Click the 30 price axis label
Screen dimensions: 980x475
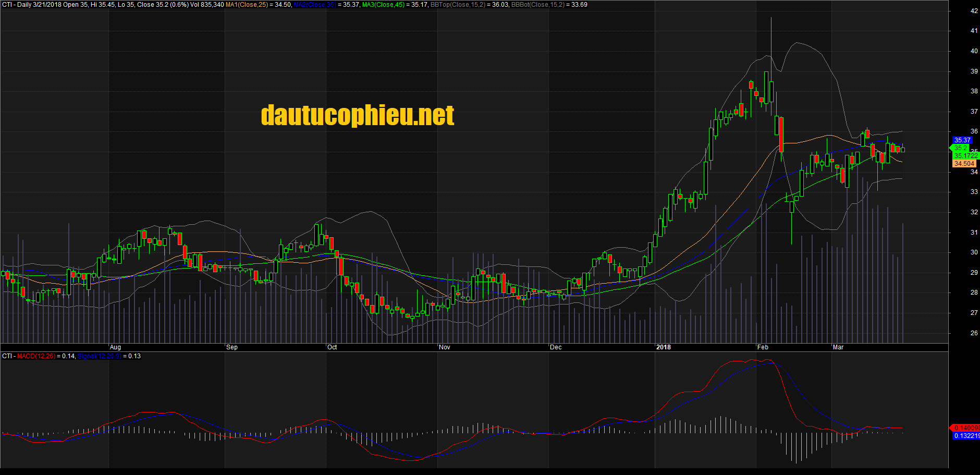point(974,252)
